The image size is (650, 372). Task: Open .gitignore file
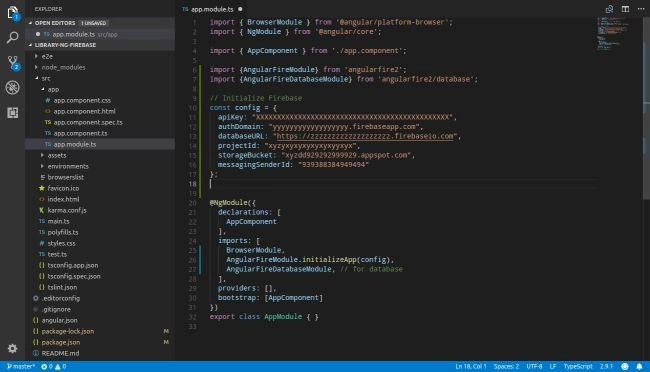click(x=56, y=309)
